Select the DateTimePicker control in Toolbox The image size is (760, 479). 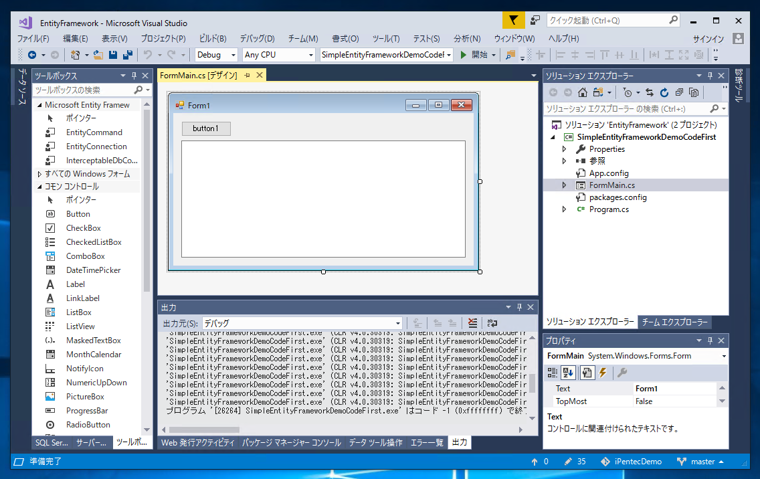(x=93, y=270)
